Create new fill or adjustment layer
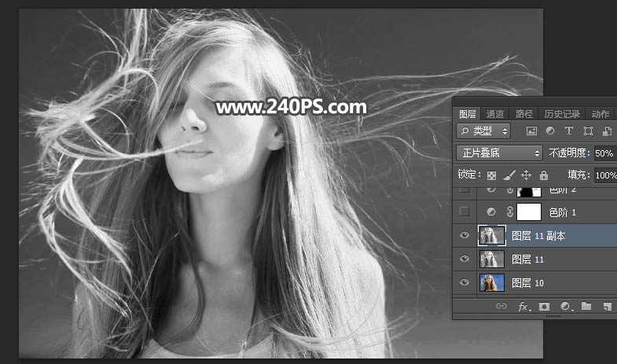This screenshot has width=617, height=364. (566, 306)
